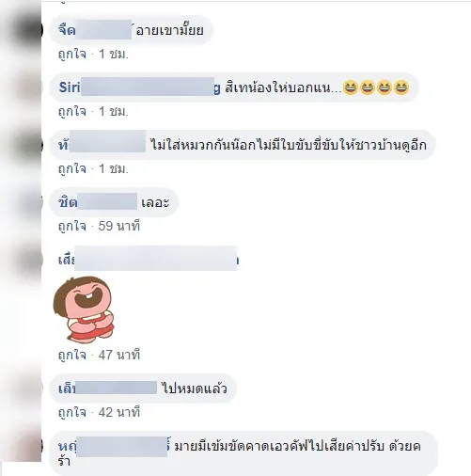Like the helmet comment ไม่ใส่หมวกกันน๊อก
Viewport: 471px width, 476px height.
pos(72,169)
